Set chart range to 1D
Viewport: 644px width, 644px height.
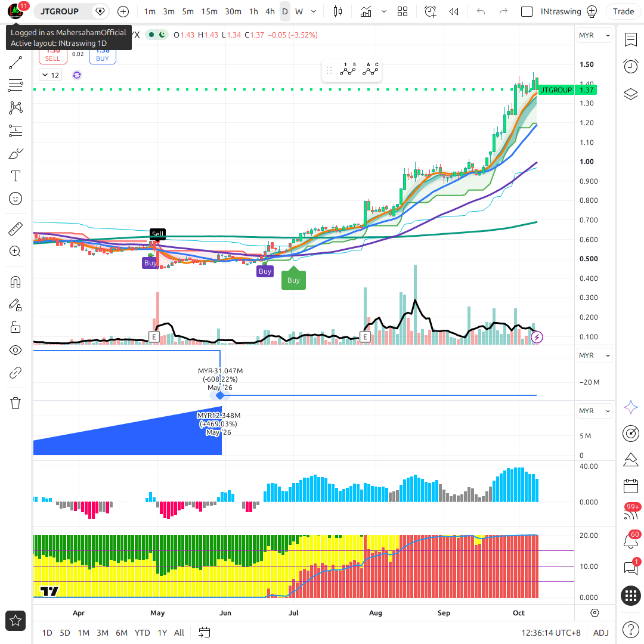(47, 633)
